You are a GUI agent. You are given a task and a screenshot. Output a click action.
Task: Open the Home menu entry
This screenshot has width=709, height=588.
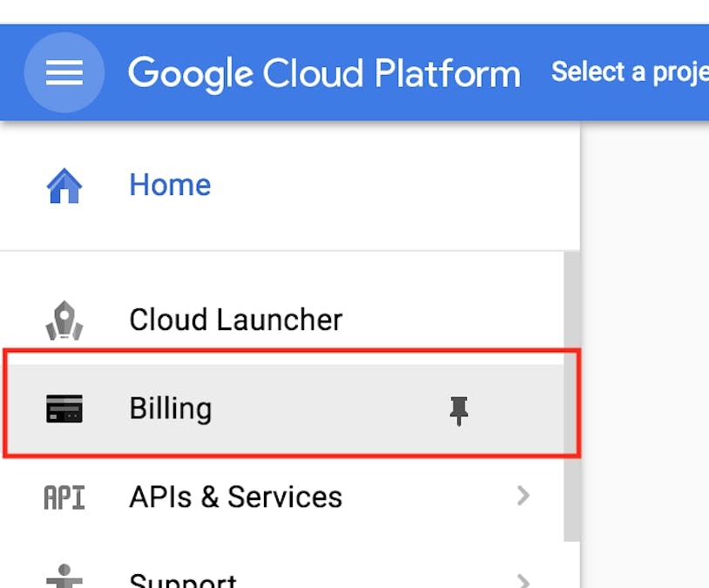[x=170, y=184]
